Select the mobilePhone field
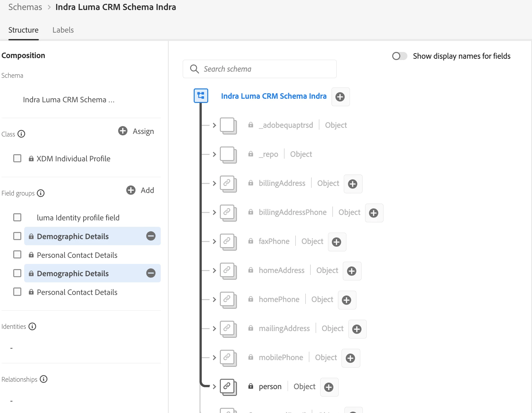The width and height of the screenshot is (532, 413). click(281, 358)
